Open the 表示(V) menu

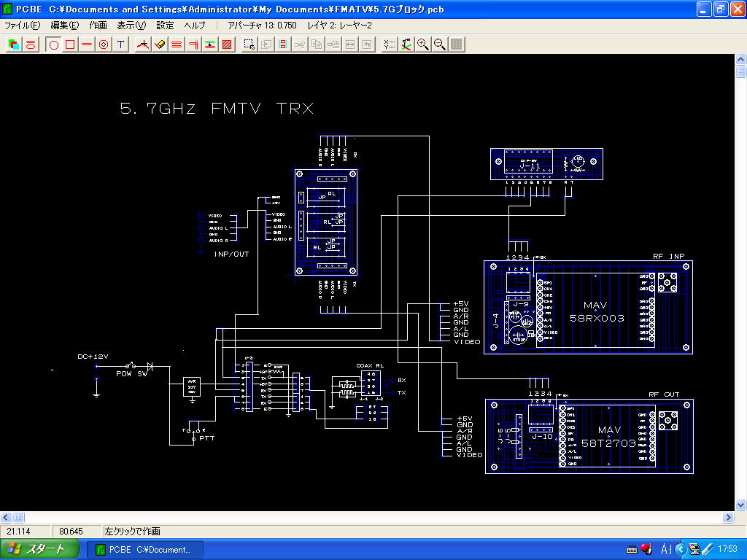point(131,26)
